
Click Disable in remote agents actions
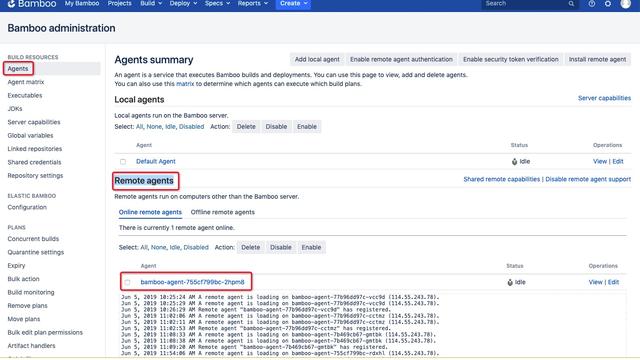click(281, 248)
